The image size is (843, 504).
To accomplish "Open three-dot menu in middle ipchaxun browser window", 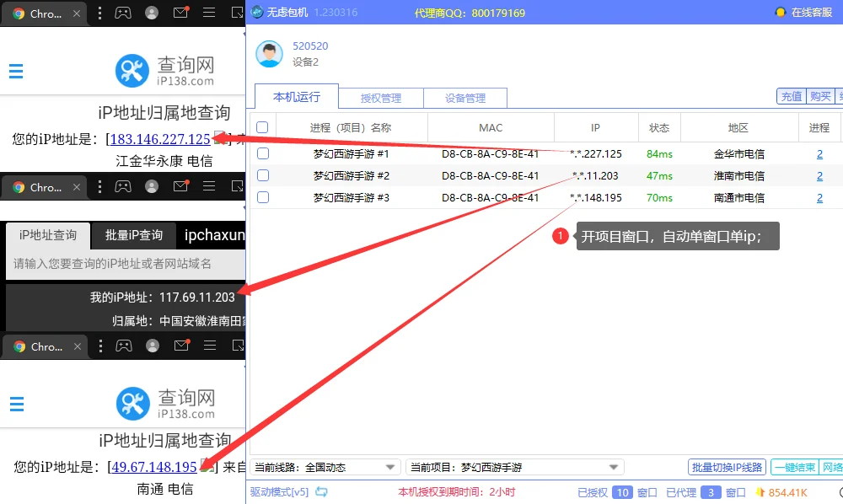I will (x=99, y=186).
